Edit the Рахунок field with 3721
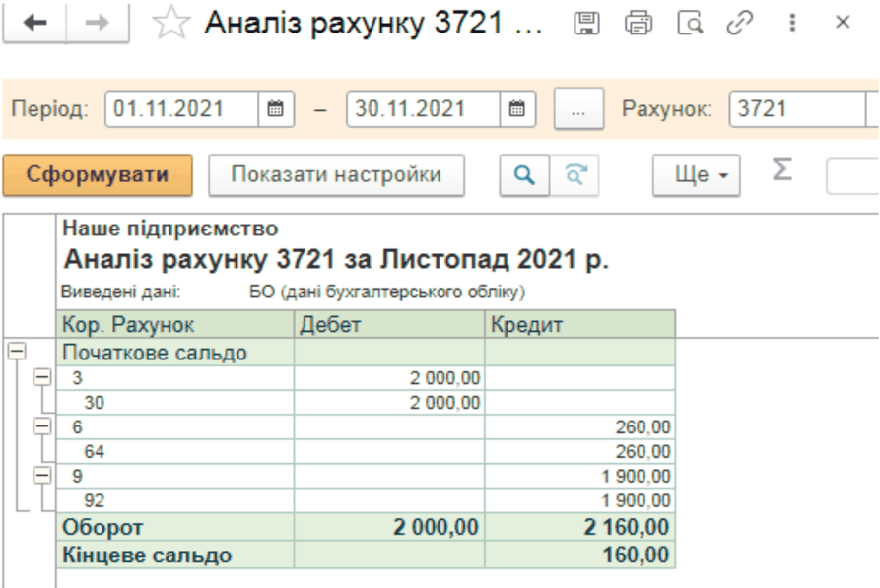880x588 pixels. click(797, 109)
